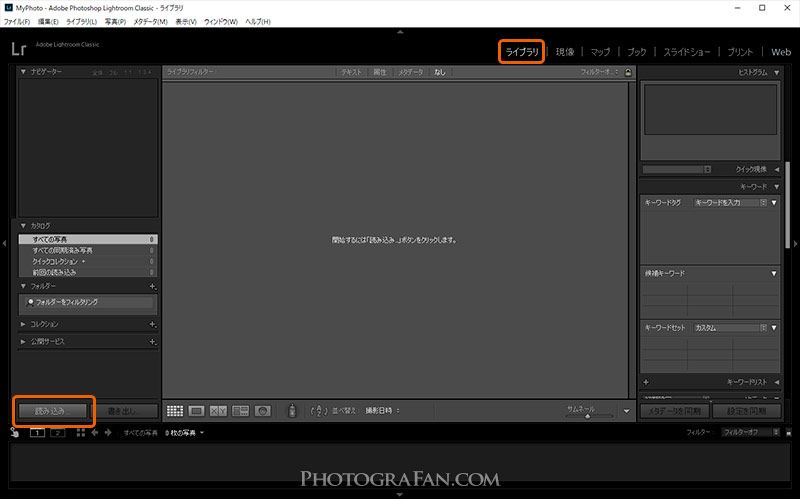Click Lr identity plate logo
Image resolution: width=800 pixels, height=499 pixels.
click(19, 49)
